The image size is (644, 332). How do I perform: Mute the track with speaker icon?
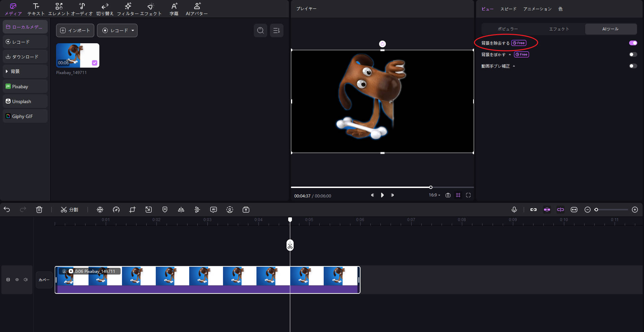click(26, 280)
